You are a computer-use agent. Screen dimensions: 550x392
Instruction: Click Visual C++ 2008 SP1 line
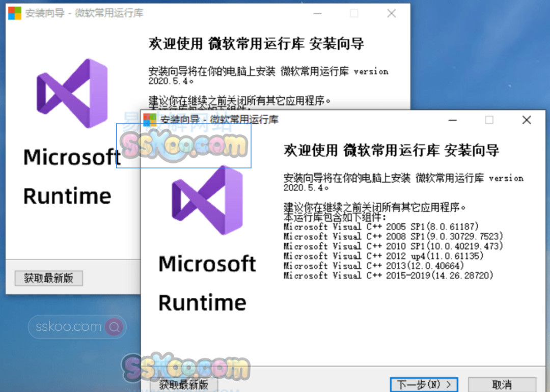tap(393, 236)
